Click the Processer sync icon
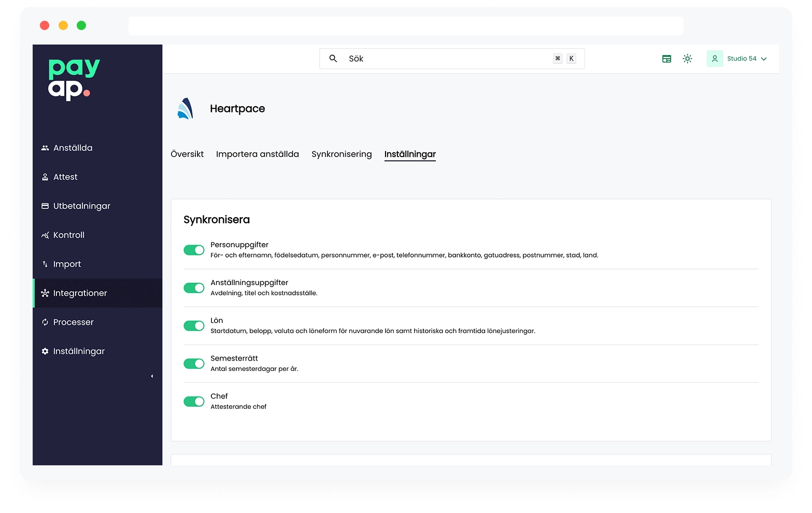The image size is (812, 513). (x=46, y=322)
